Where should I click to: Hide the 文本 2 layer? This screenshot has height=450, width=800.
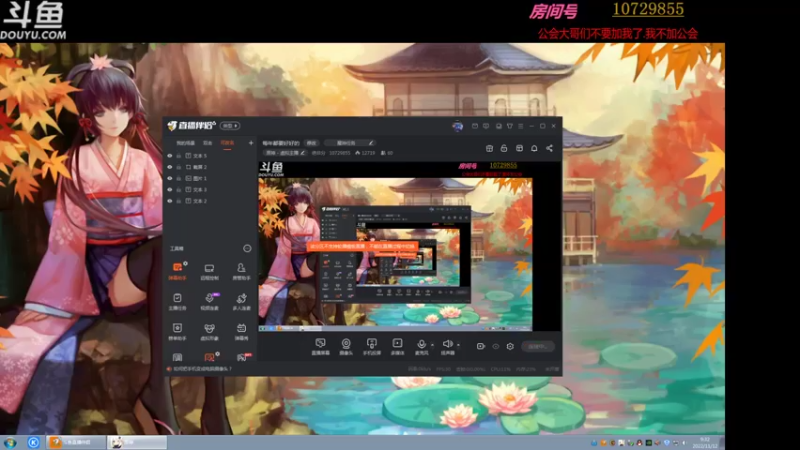[170, 201]
